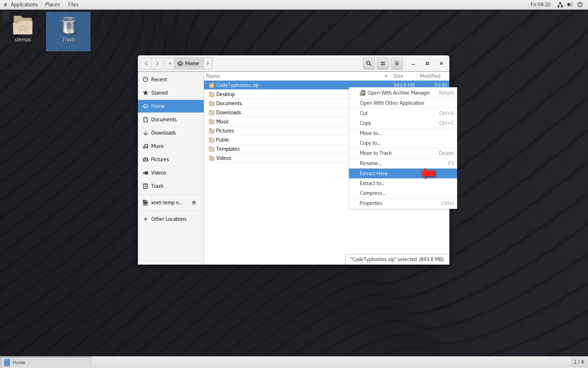This screenshot has width=588, height=368.
Task: Select Rename... in the context menu
Action: pos(403,163)
